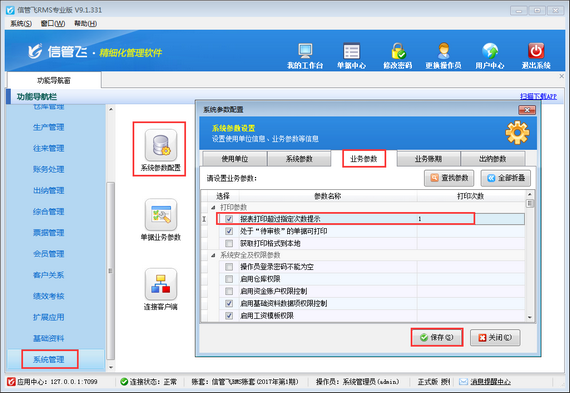The image size is (570, 393).
Task: Select 客户关系 in navigation bar
Action: pos(48,275)
